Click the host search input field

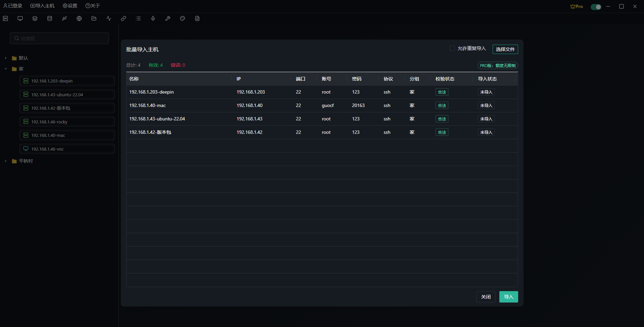pos(60,38)
